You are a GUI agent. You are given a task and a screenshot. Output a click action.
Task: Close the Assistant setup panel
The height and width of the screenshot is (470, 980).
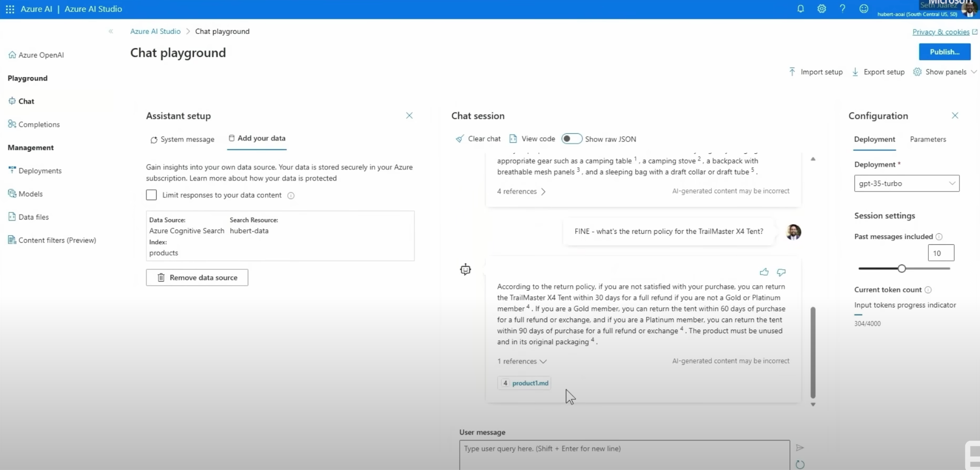click(x=409, y=115)
